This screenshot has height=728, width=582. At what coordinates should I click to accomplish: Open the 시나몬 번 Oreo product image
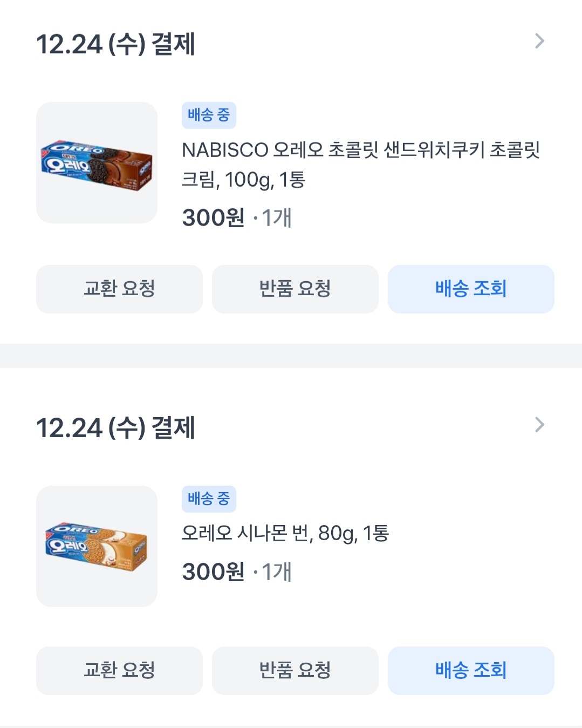[97, 546]
